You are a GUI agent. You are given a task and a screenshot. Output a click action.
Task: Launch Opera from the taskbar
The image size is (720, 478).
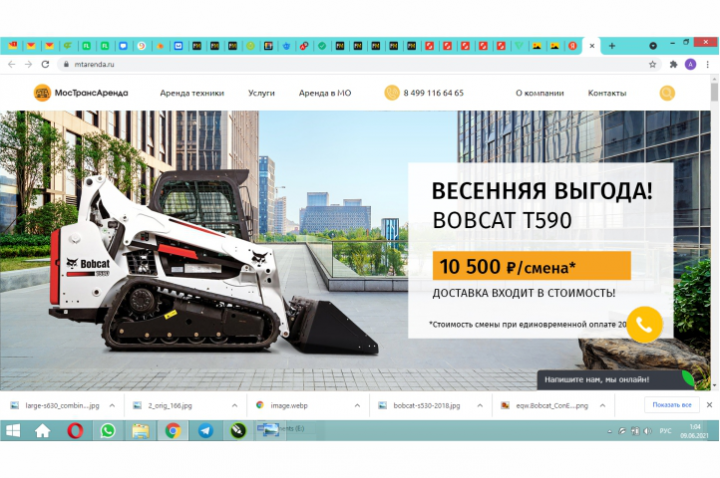(75, 431)
